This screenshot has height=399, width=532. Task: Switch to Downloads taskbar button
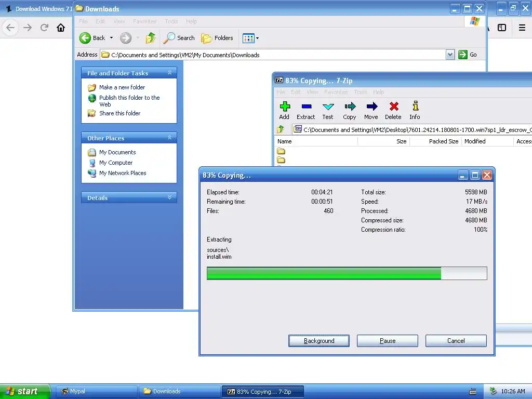(x=179, y=392)
